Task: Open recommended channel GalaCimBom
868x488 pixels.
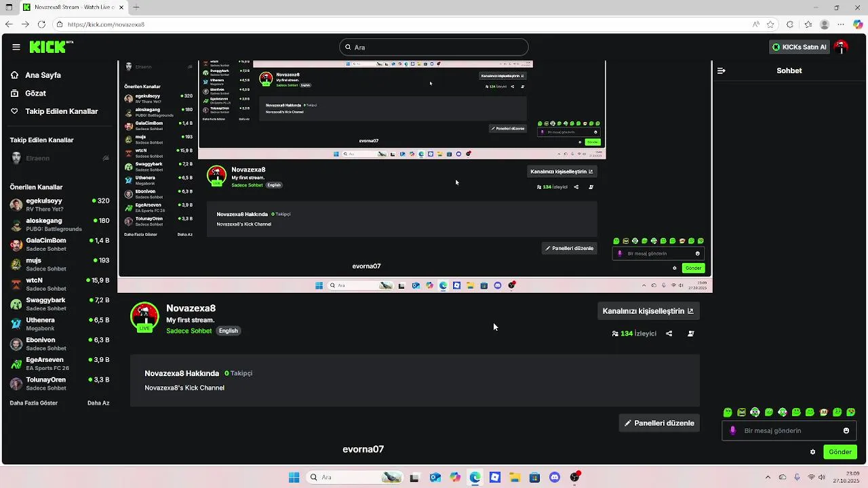Action: 59,244
